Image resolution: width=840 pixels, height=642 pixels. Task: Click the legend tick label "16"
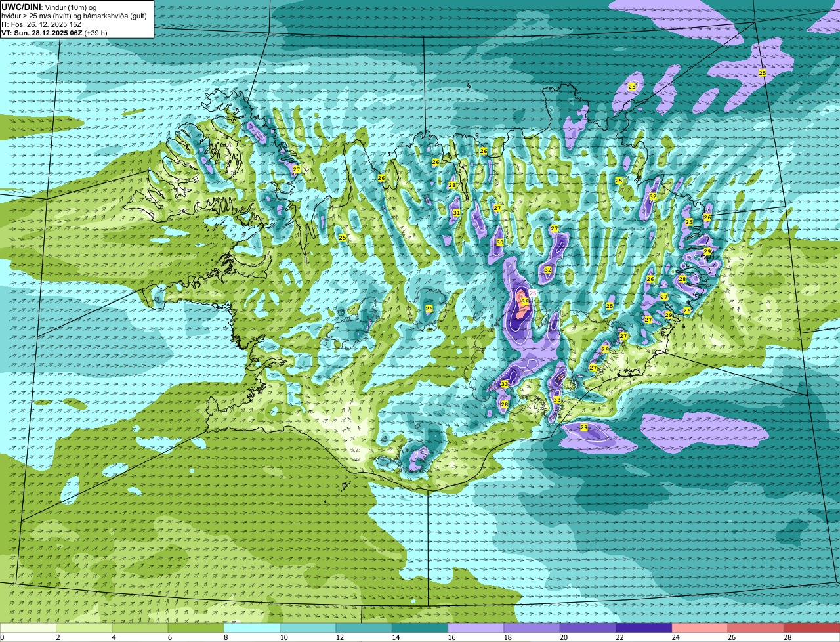tap(451, 637)
